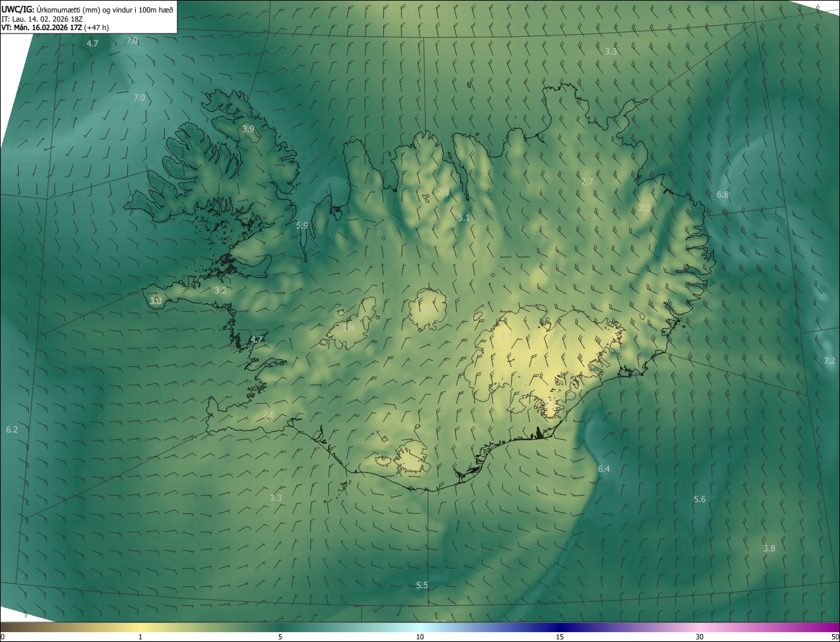Image resolution: width=840 pixels, height=642 pixels.
Task: Click the 5.1 value label on the map
Action: point(464,217)
